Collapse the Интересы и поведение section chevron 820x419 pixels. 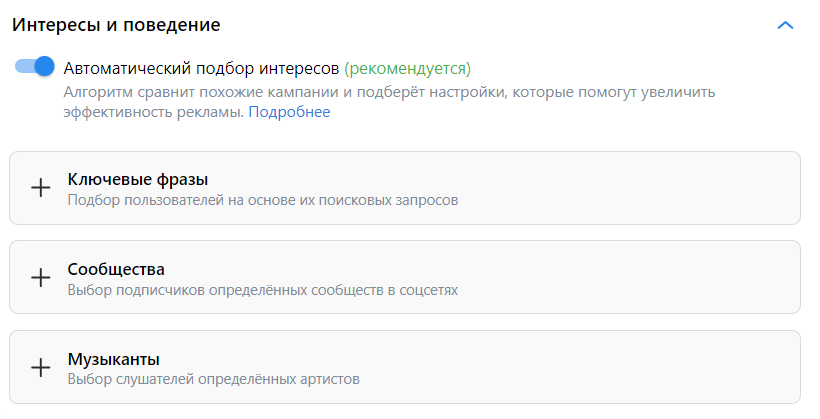[786, 25]
